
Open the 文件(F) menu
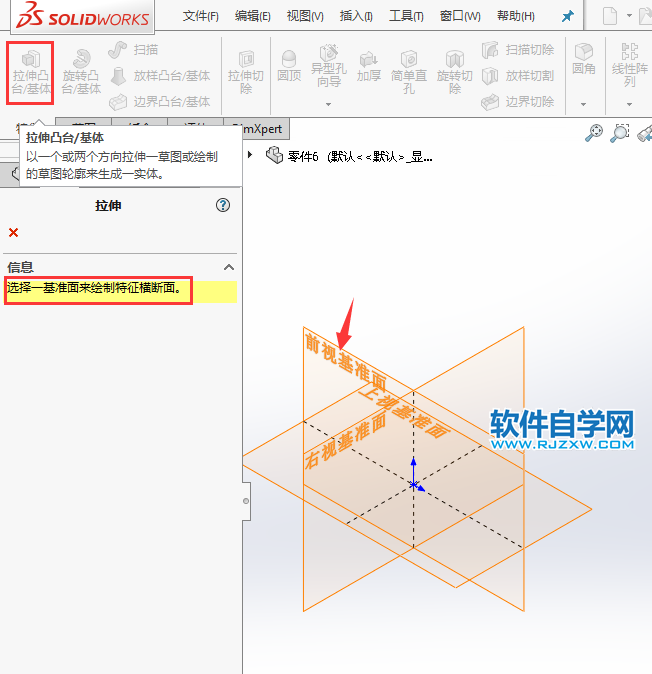200,16
